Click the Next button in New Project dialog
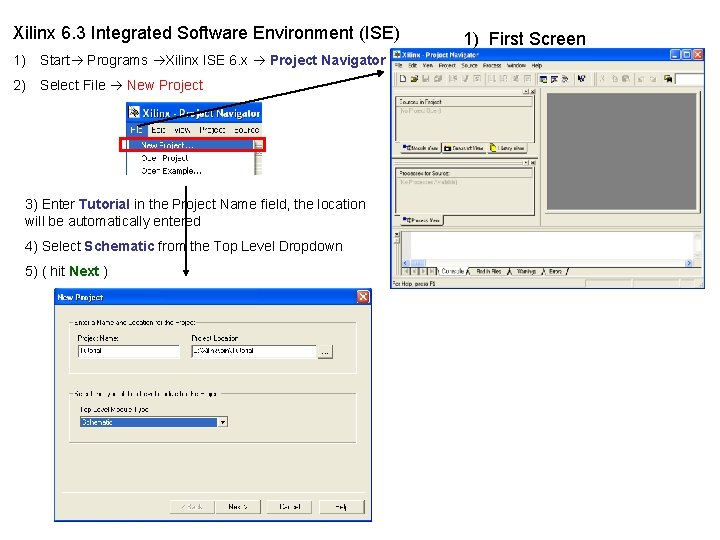 pyautogui.click(x=238, y=506)
